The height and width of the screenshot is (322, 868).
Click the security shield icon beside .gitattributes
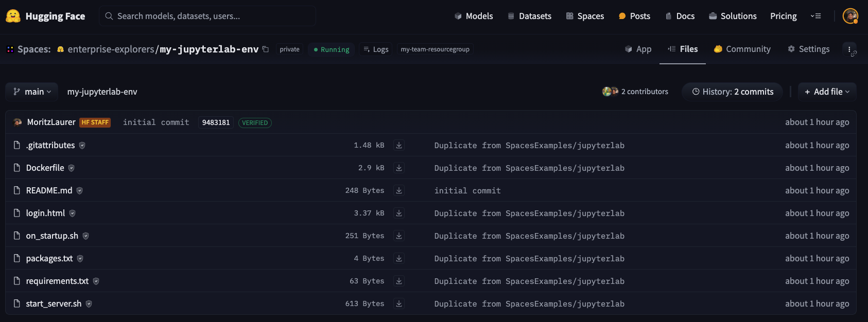click(82, 146)
